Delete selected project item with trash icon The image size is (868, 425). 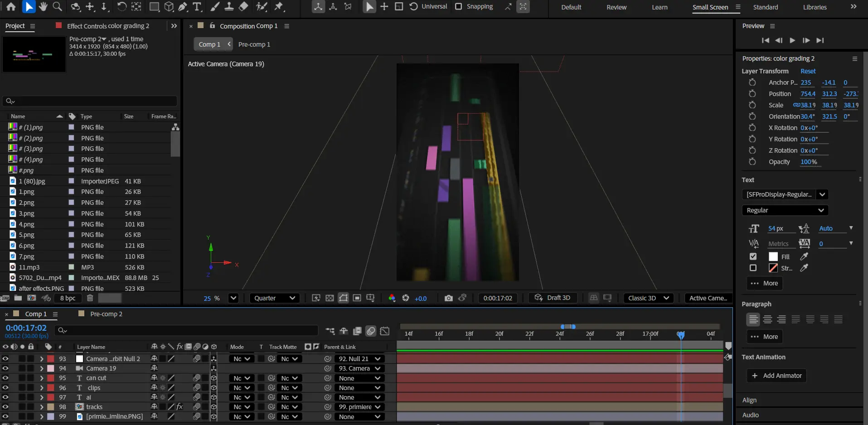click(90, 298)
